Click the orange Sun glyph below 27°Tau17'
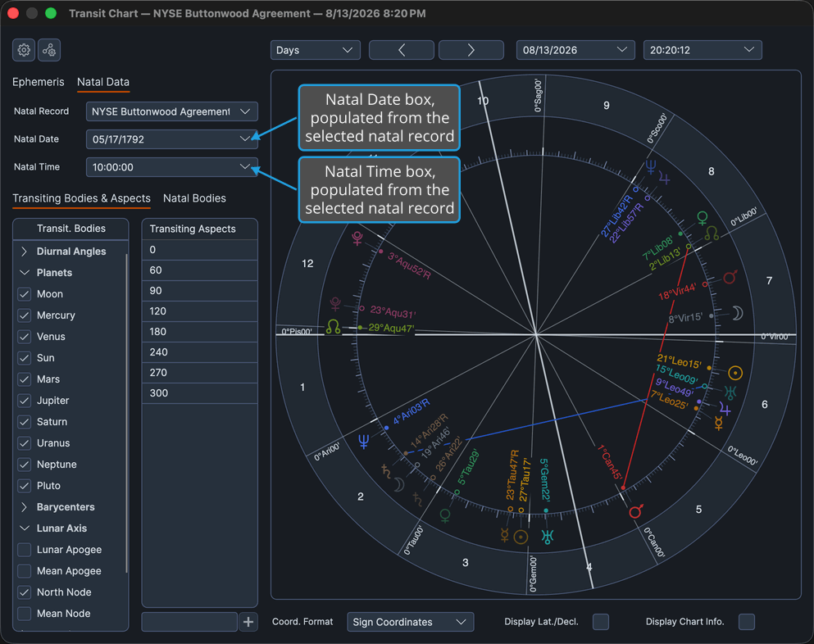 point(521,537)
